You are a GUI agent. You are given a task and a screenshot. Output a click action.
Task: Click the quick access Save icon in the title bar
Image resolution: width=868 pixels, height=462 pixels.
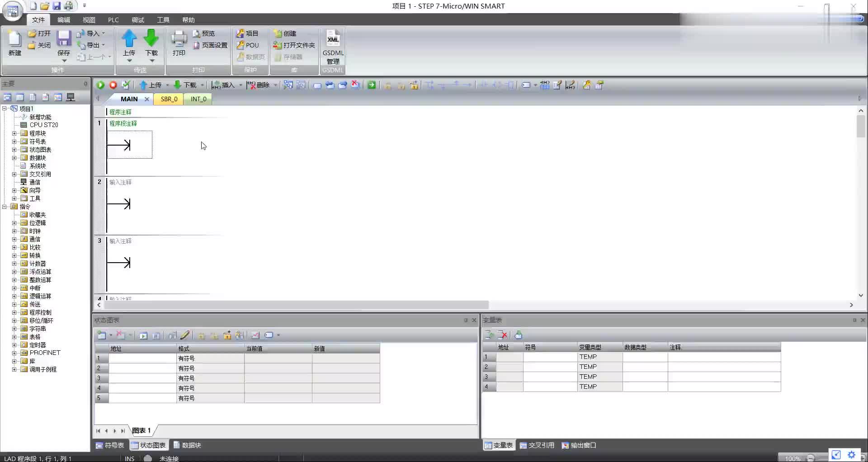(57, 6)
